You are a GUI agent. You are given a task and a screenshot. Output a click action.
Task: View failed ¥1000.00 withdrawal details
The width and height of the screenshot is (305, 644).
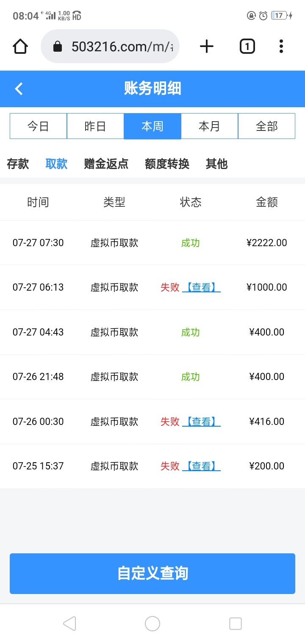coord(201,287)
